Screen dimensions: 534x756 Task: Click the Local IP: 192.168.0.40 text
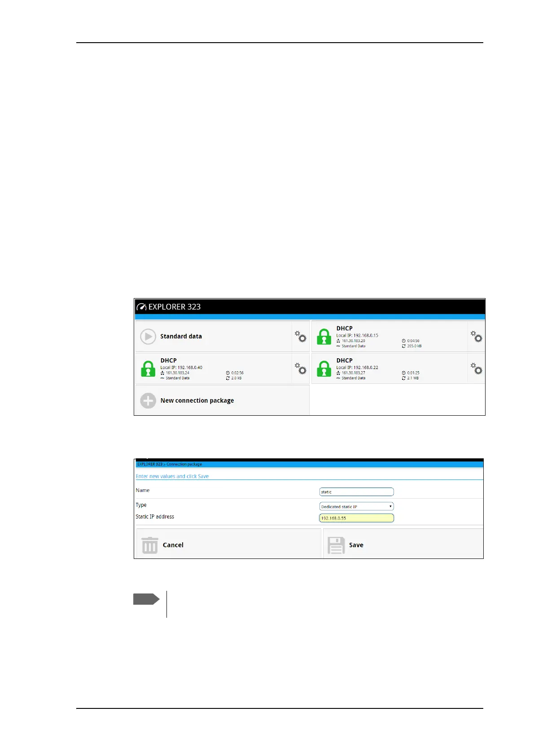click(181, 367)
